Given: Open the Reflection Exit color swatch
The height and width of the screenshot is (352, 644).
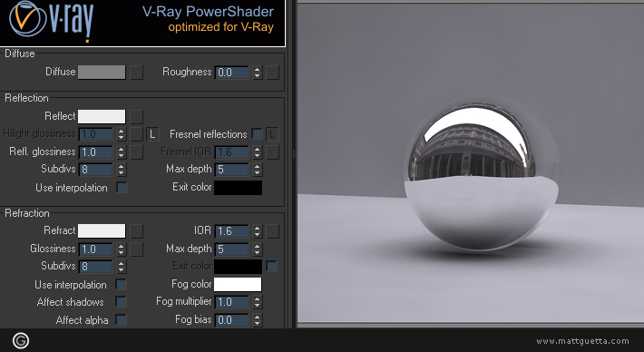Looking at the screenshot, I should pos(238,188).
